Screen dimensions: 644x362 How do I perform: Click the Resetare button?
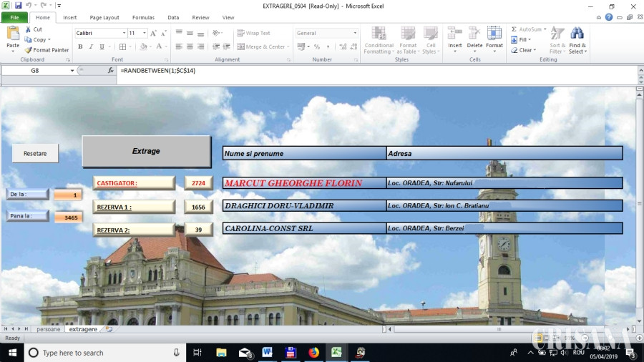[x=35, y=153]
